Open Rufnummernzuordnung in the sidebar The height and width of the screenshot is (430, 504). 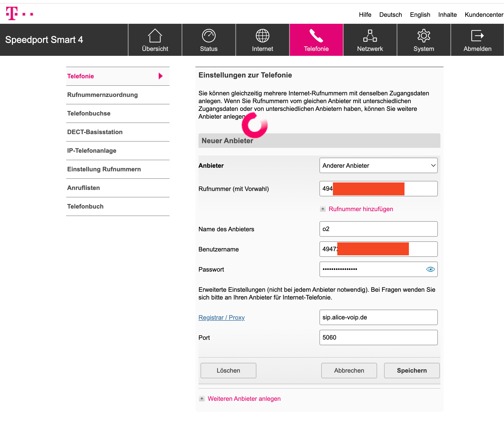(118, 95)
